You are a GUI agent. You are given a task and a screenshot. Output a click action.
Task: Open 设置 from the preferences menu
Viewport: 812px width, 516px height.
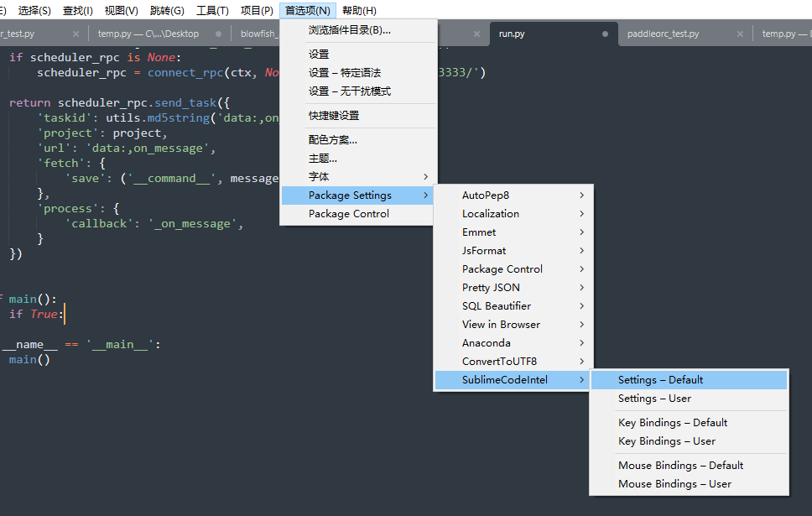pyautogui.click(x=358, y=54)
